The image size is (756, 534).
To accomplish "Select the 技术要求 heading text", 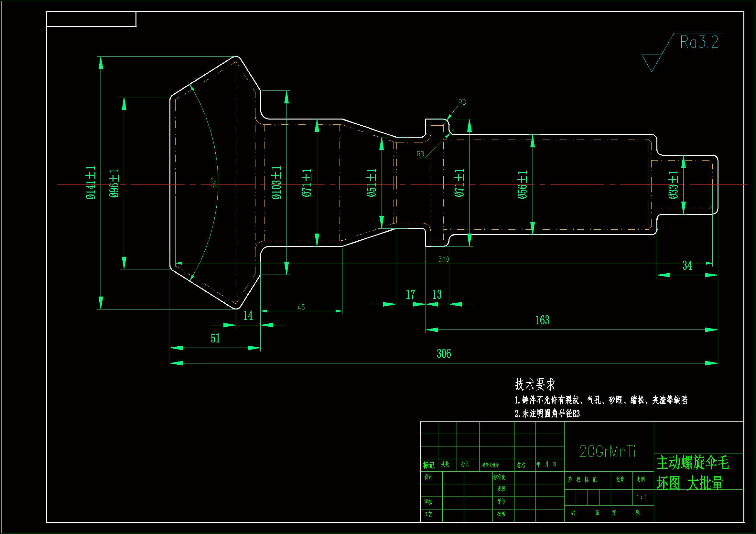I will pyautogui.click(x=535, y=384).
